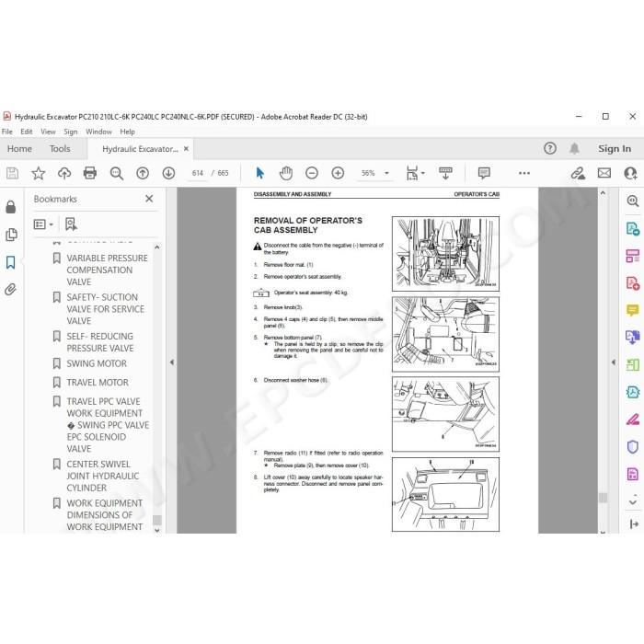Activate the Hand pan tool
The image size is (644, 644).
coord(286,173)
